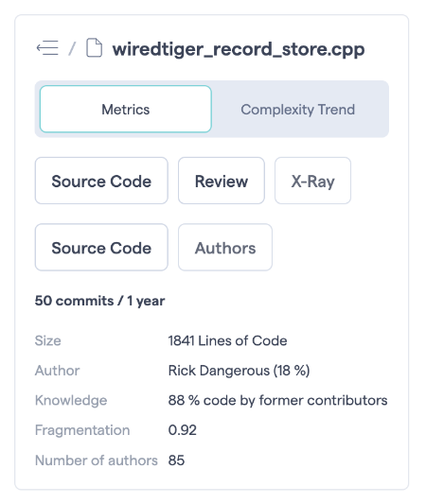Viewport: 426px width, 504px height.
Task: Select the wiredtiger_record_store.cpp file name
Action: [239, 49]
